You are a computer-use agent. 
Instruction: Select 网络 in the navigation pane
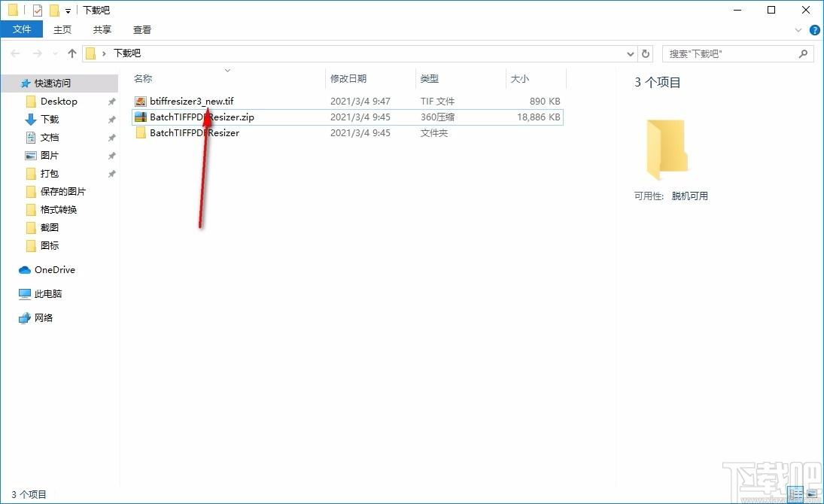44,317
